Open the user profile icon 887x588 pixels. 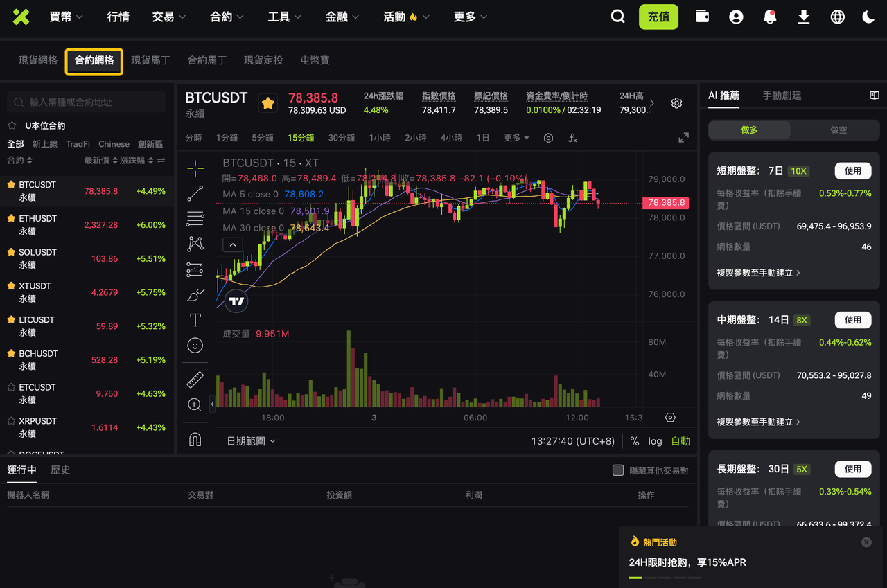click(x=736, y=17)
